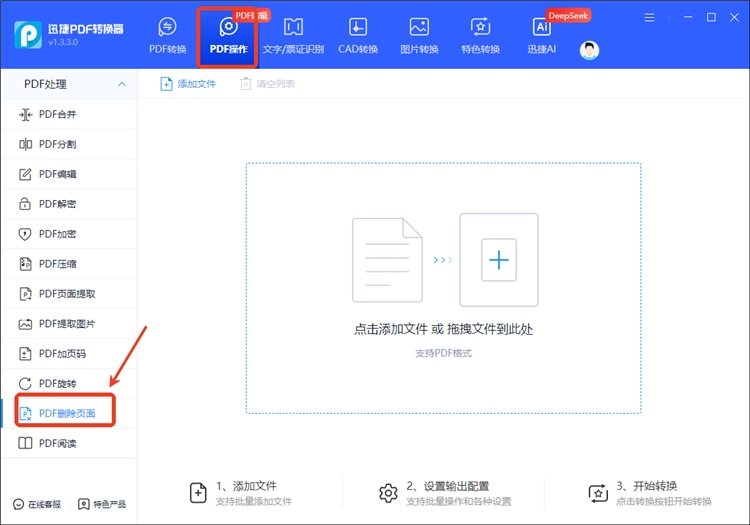Click the user avatar icon
Screen dimensions: 750x525
coord(589,50)
